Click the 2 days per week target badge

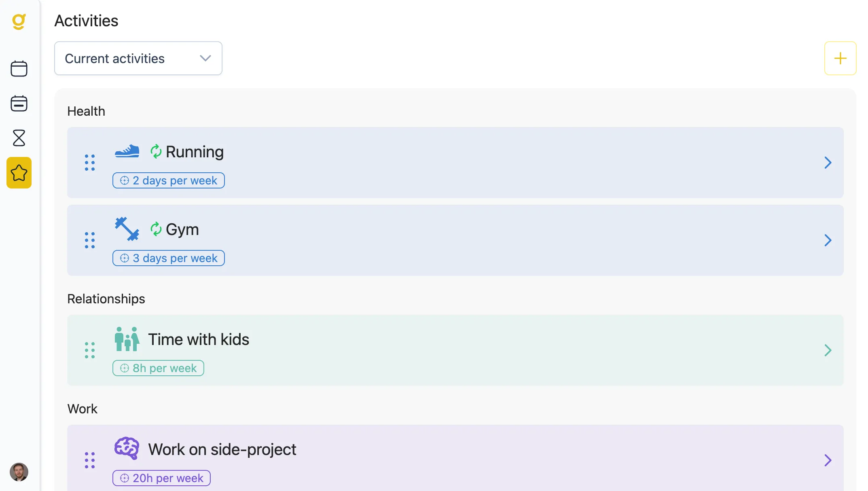pyautogui.click(x=168, y=180)
